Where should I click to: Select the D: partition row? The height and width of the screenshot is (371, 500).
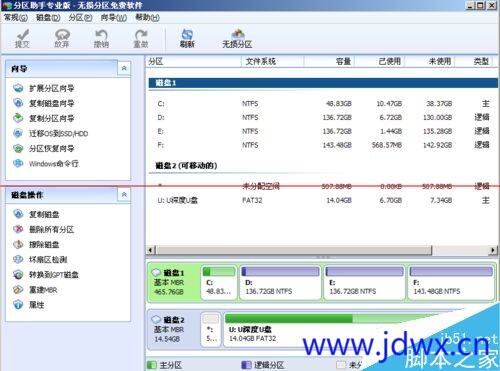323,117
